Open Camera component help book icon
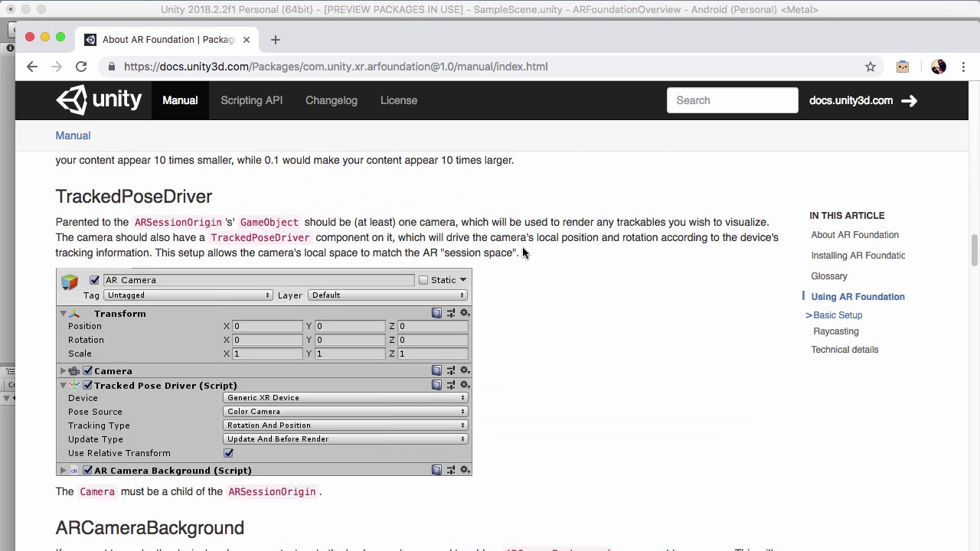The width and height of the screenshot is (980, 551). click(x=436, y=370)
